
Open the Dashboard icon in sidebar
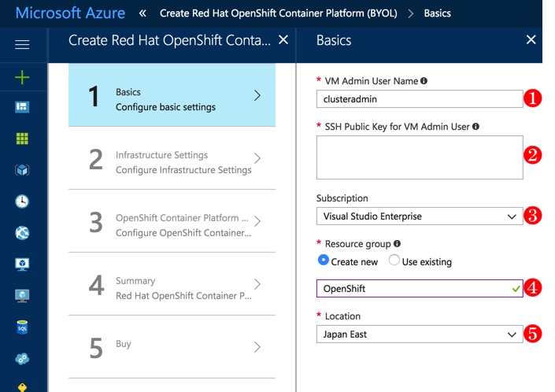[x=22, y=107]
